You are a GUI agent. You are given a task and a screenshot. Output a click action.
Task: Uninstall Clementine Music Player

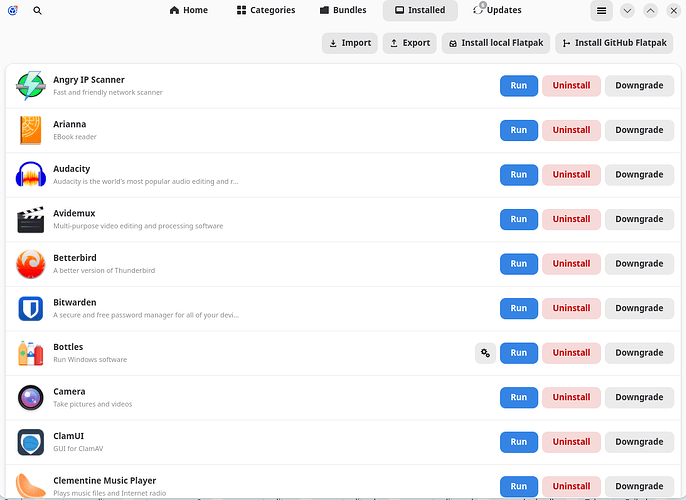571,486
